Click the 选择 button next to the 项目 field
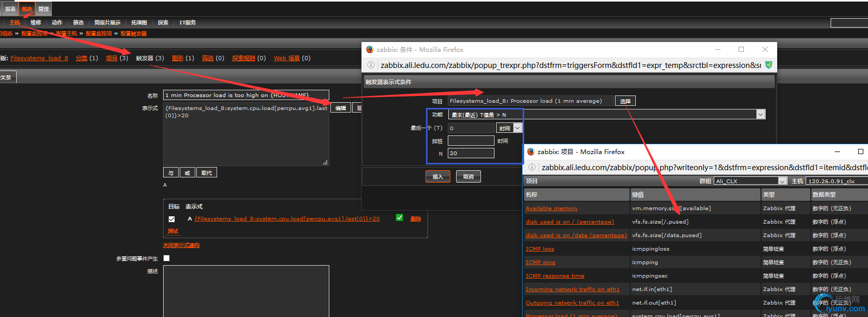Screen dimensions: 868x317 click(625, 101)
